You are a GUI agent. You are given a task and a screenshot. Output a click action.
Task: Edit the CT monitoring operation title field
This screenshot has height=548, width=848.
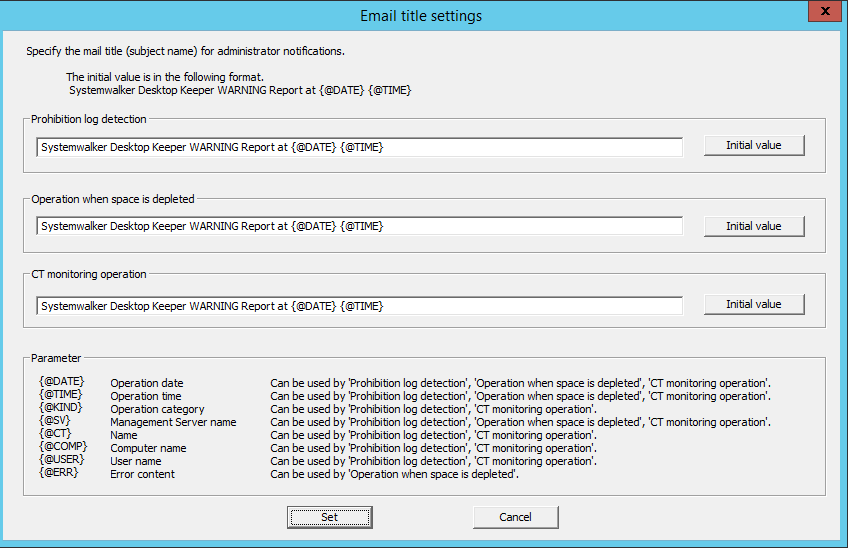pyautogui.click(x=360, y=306)
